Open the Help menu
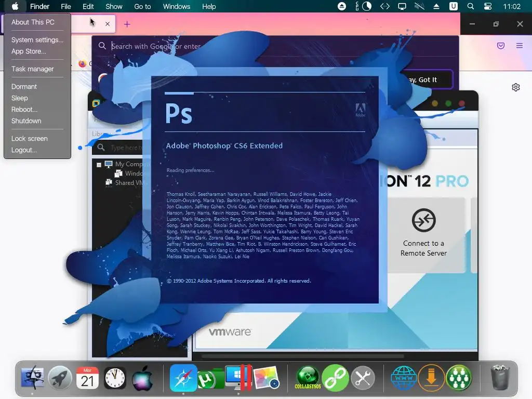Image resolution: width=532 pixels, height=399 pixels. pos(209,6)
